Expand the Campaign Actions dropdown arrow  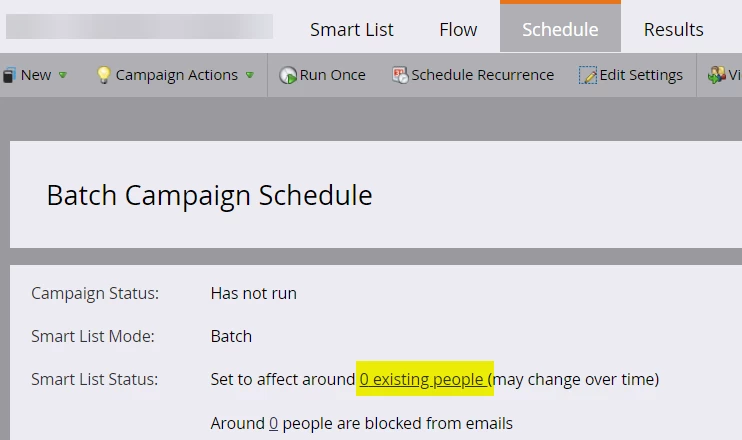(x=250, y=75)
